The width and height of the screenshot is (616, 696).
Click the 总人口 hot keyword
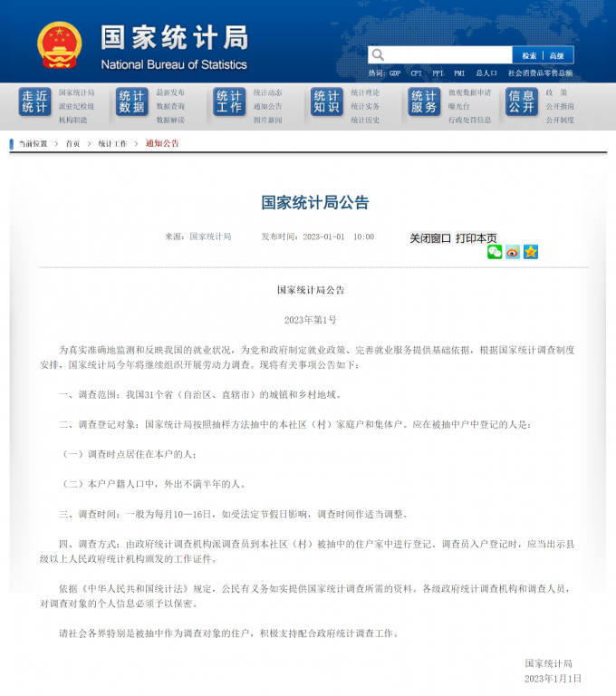click(486, 73)
